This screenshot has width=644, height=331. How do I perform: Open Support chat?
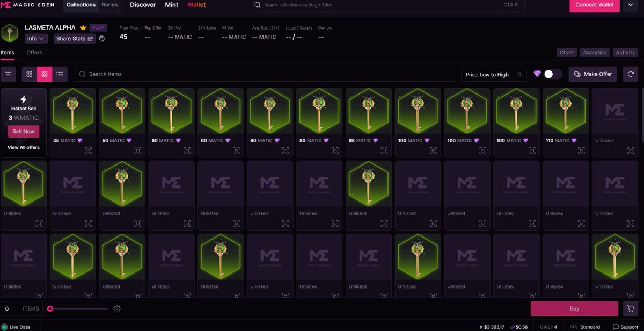click(x=626, y=327)
